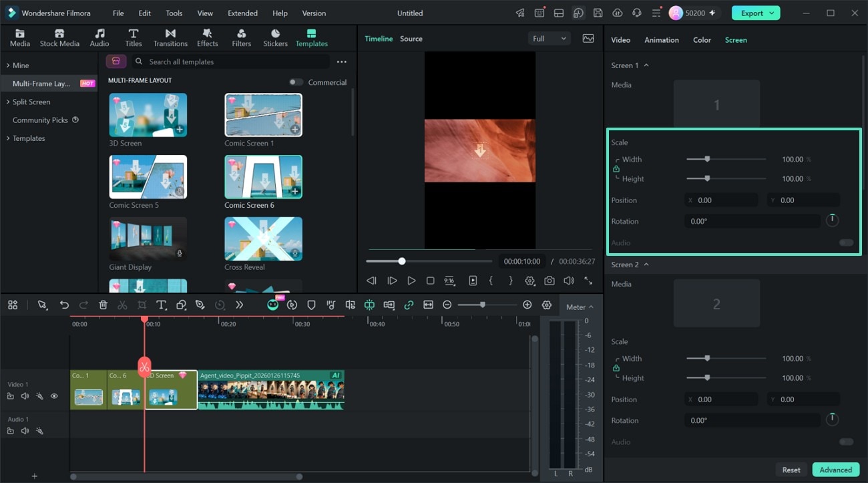Open the Extended menu
The width and height of the screenshot is (868, 483).
242,13
